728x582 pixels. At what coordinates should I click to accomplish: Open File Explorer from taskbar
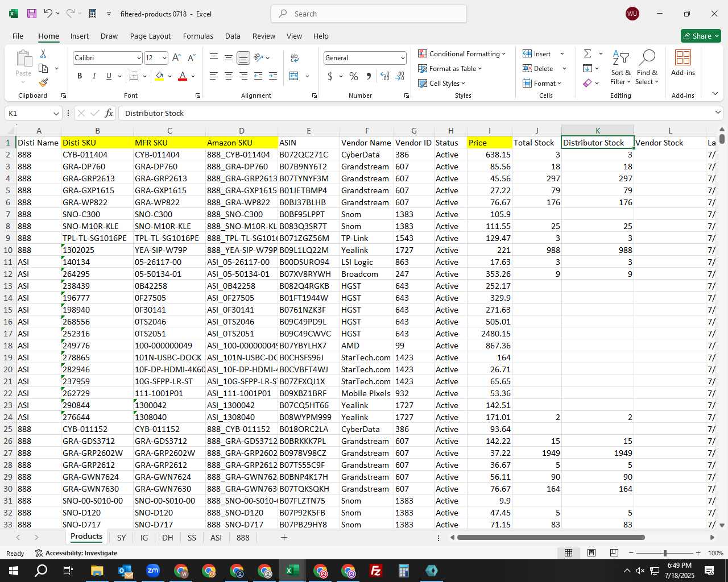(97, 571)
